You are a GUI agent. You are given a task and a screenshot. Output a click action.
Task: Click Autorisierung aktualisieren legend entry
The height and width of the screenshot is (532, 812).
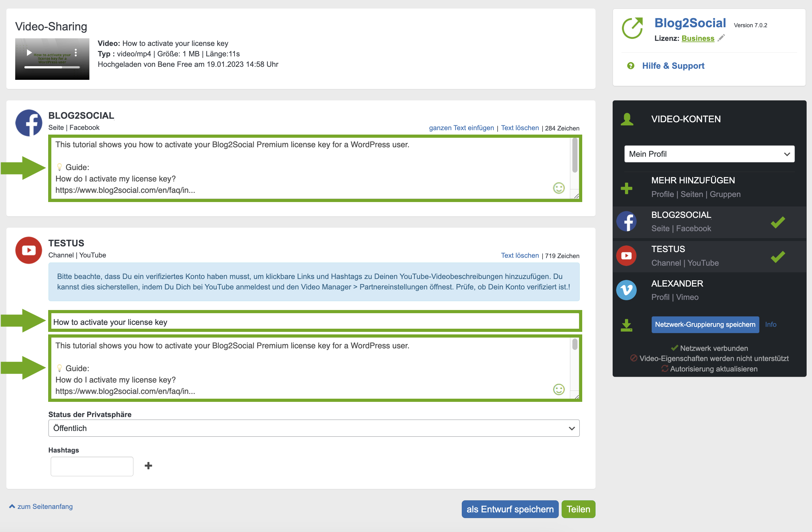[x=709, y=369]
